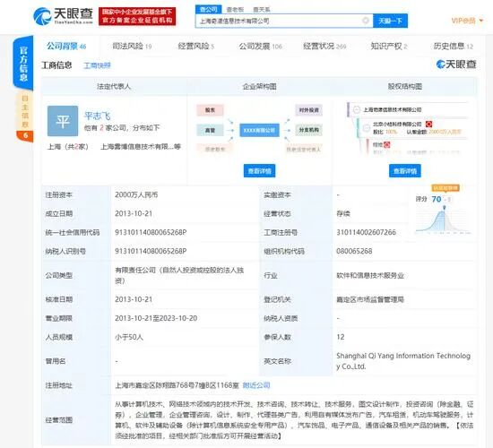Clear the search box with the X icon

point(366,21)
